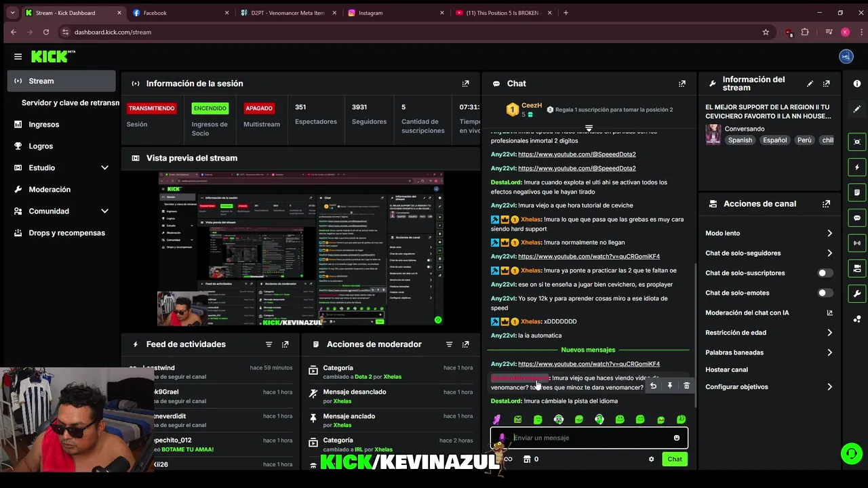Click the Spanish tag chip
Image resolution: width=868 pixels, height=488 pixels.
740,140
